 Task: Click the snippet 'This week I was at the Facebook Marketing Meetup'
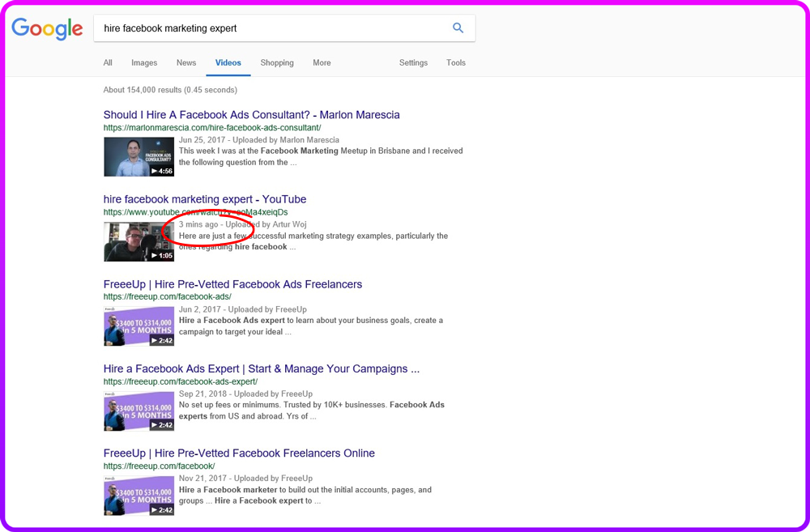coord(321,156)
